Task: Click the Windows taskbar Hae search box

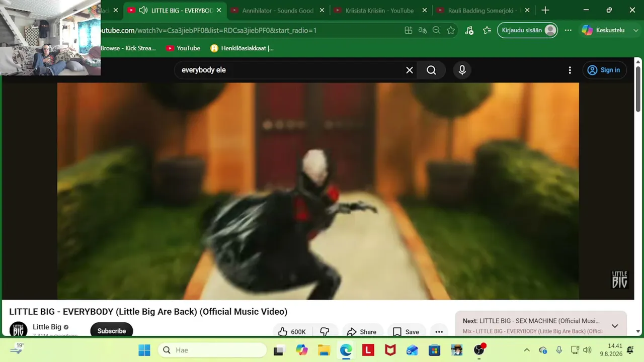Action: (212, 350)
